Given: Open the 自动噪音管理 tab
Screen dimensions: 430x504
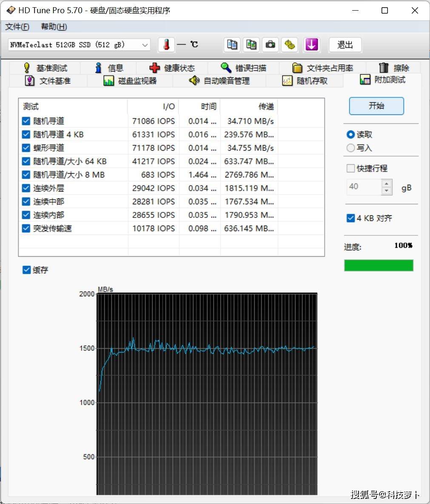Looking at the screenshot, I should pyautogui.click(x=219, y=81).
